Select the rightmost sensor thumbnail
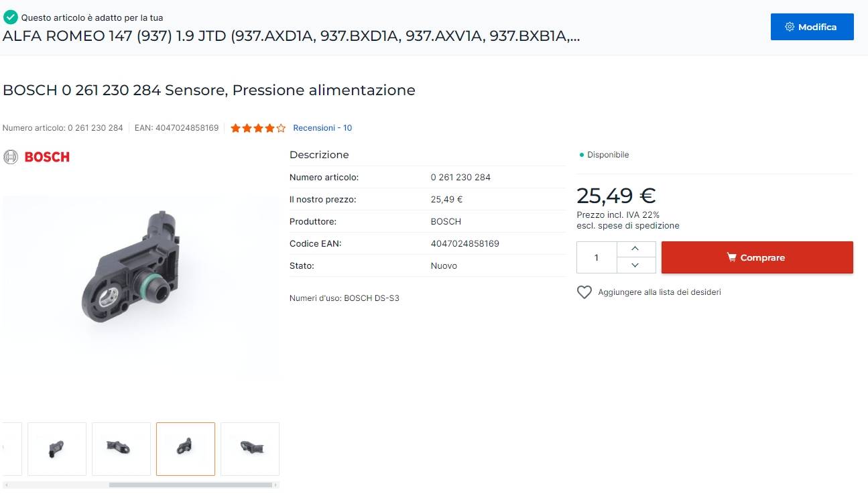Screen dimensions: 868x494 pyautogui.click(x=250, y=448)
